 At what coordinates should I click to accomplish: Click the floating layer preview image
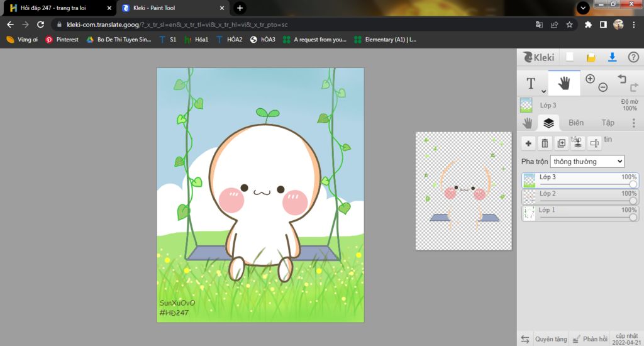(x=464, y=191)
